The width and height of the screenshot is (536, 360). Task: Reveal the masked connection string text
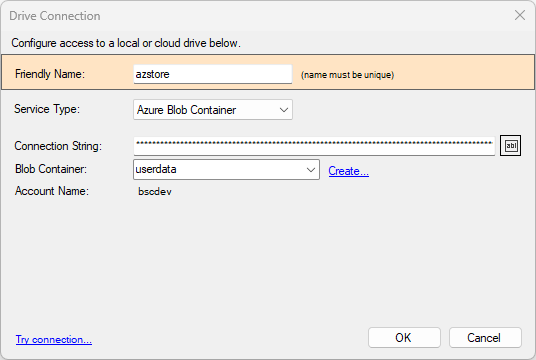point(510,146)
